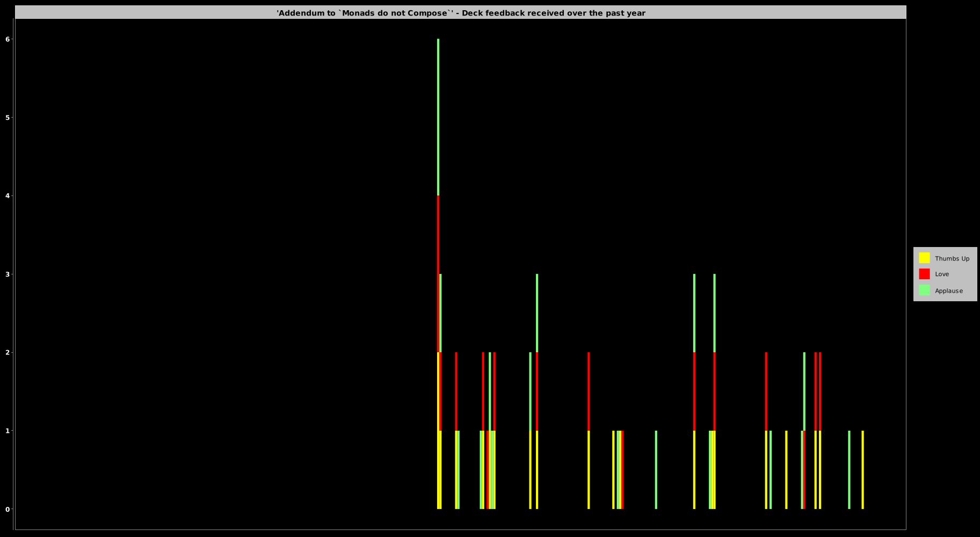The width and height of the screenshot is (980, 537).
Task: Select the 'Thumbs Up' legend label
Action: [952, 258]
